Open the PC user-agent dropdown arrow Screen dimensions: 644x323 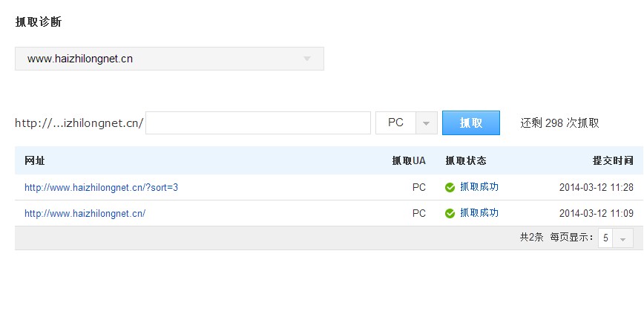tap(427, 123)
